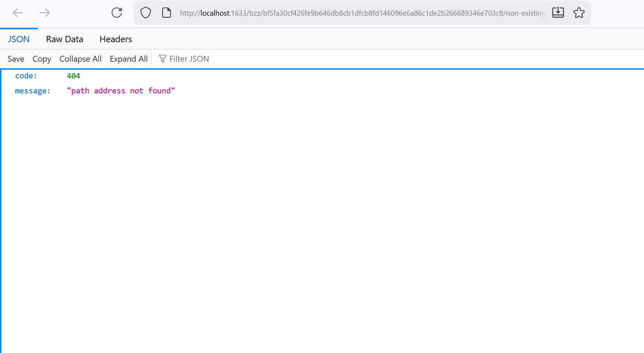644x353 pixels.
Task: Collapse all JSON nodes
Action: (80, 59)
